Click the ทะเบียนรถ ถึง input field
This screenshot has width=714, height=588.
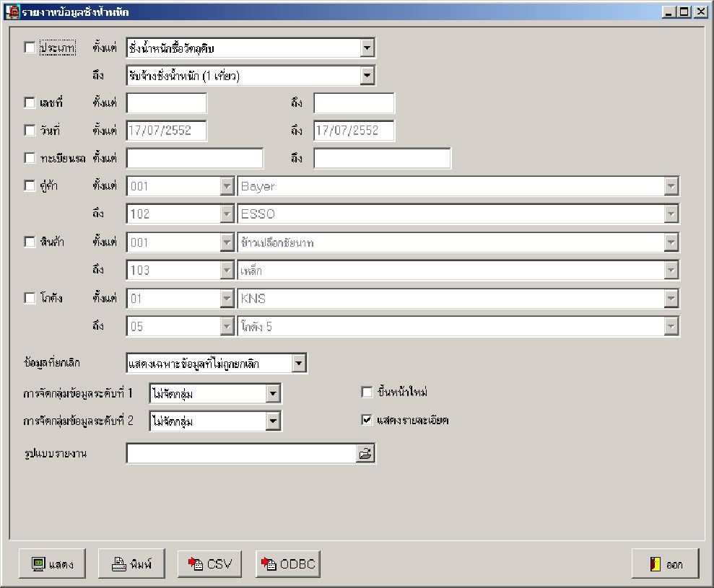383,159
